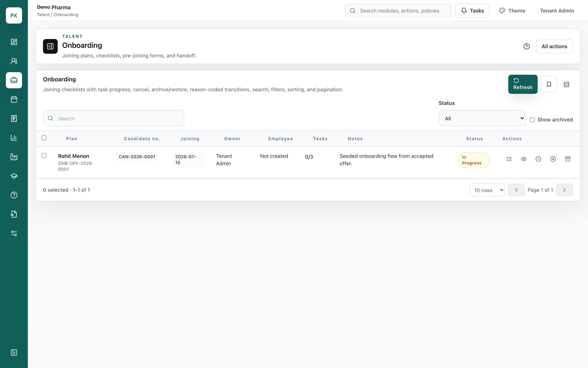The height and width of the screenshot is (368, 588).
Task: Open the rupee receipt payroll icon in sidebar
Action: tap(14, 118)
